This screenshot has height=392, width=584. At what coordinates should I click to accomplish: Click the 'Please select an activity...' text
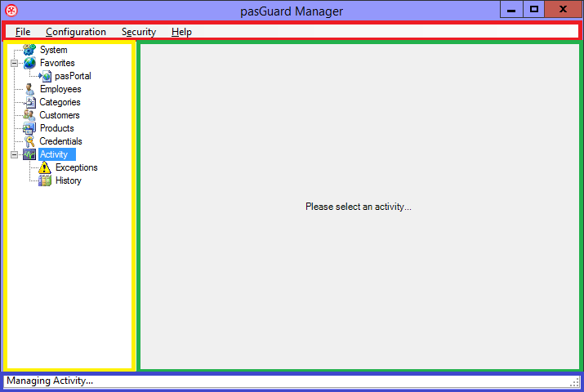[359, 207]
